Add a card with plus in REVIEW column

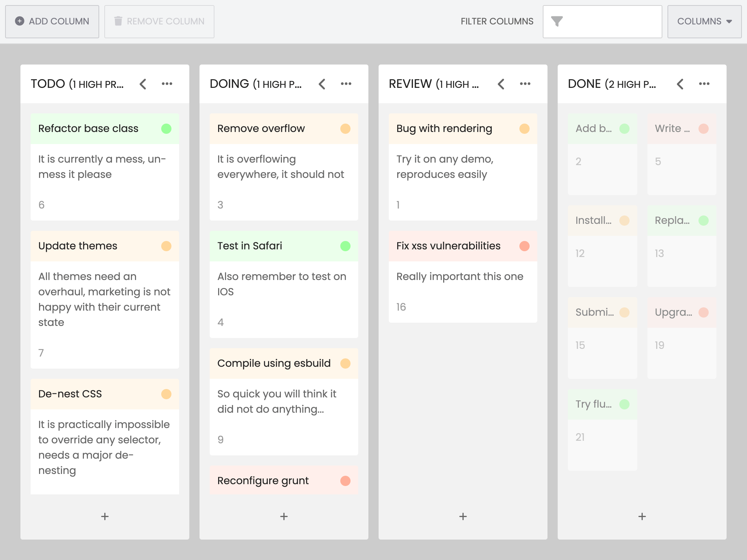[463, 517]
